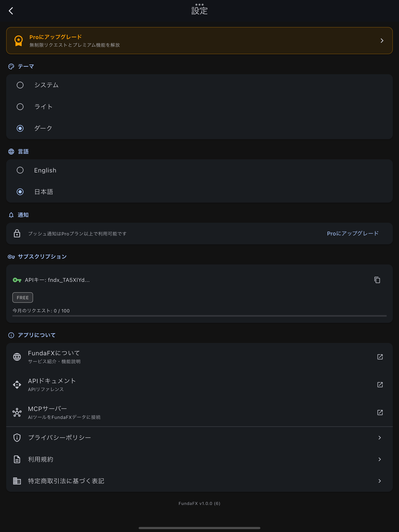Click the blue Proにアップグレード link in 通知

(x=353, y=233)
